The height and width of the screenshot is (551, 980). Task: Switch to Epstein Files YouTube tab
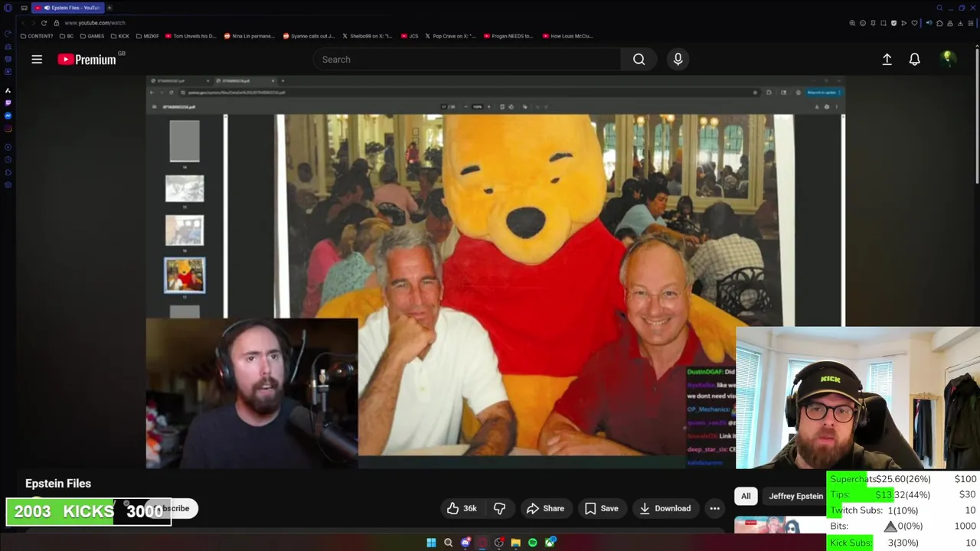tap(68, 8)
